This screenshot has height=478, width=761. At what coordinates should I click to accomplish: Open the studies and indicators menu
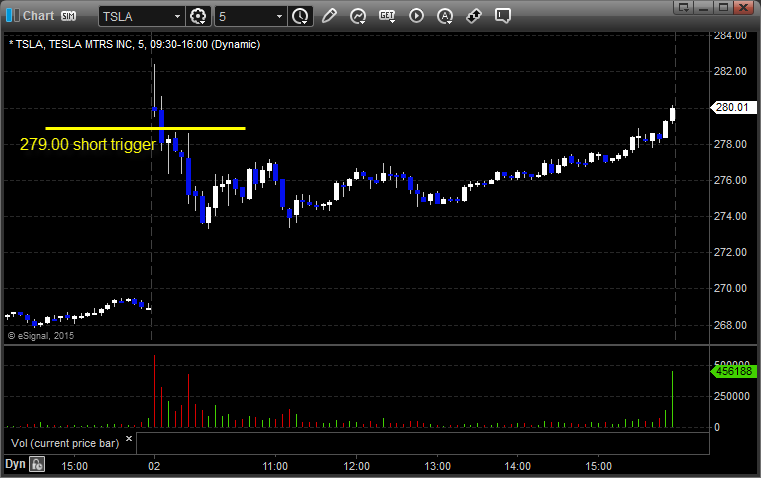point(358,16)
